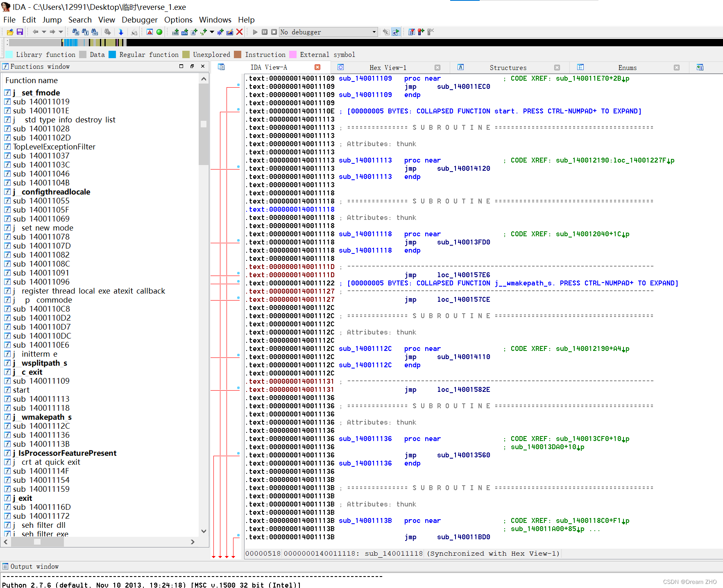Image resolution: width=723 pixels, height=588 pixels.
Task: Save the IDA database
Action: pos(20,32)
